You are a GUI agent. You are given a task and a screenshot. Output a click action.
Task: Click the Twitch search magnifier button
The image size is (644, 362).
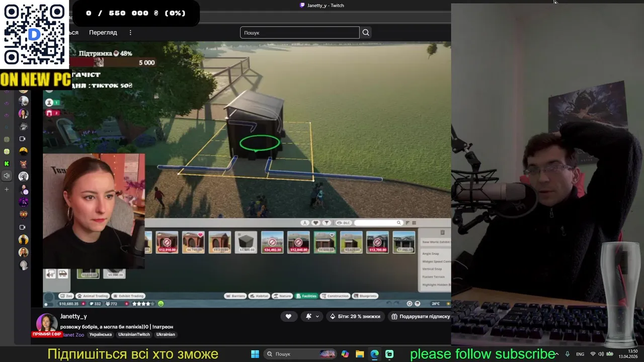tap(366, 33)
